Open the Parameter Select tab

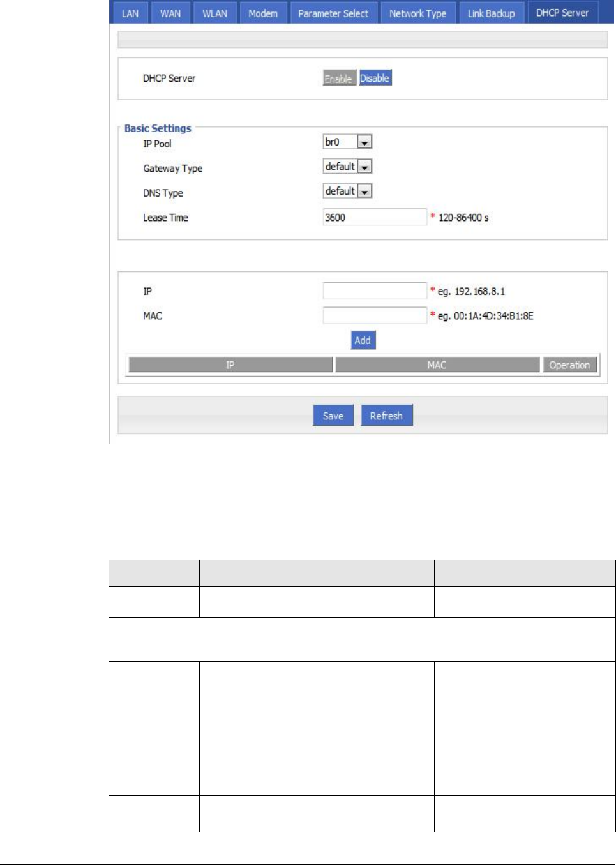click(x=333, y=13)
